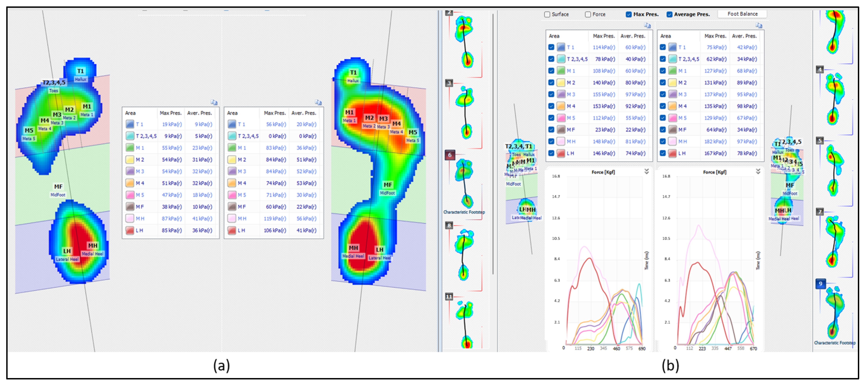Uncheck the Max Pres. checkbox
The image size is (868, 388).
coord(628,14)
